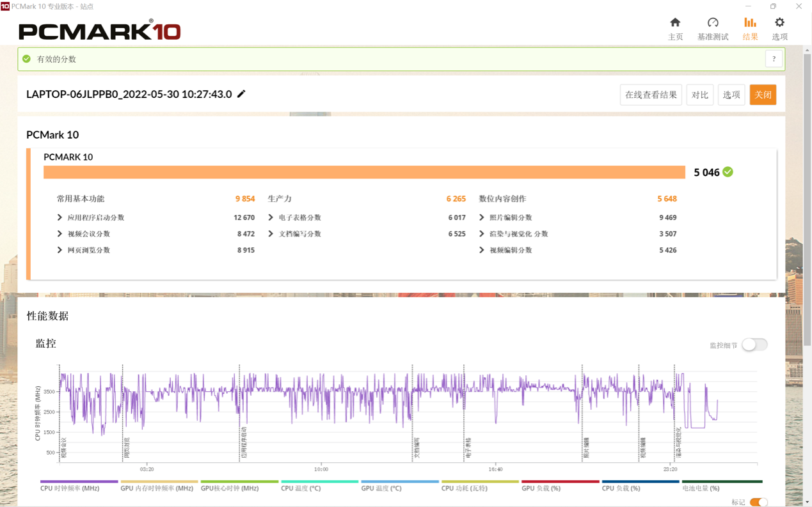Click the 对比 compare button
Image resolution: width=812 pixels, height=507 pixels.
click(x=700, y=95)
